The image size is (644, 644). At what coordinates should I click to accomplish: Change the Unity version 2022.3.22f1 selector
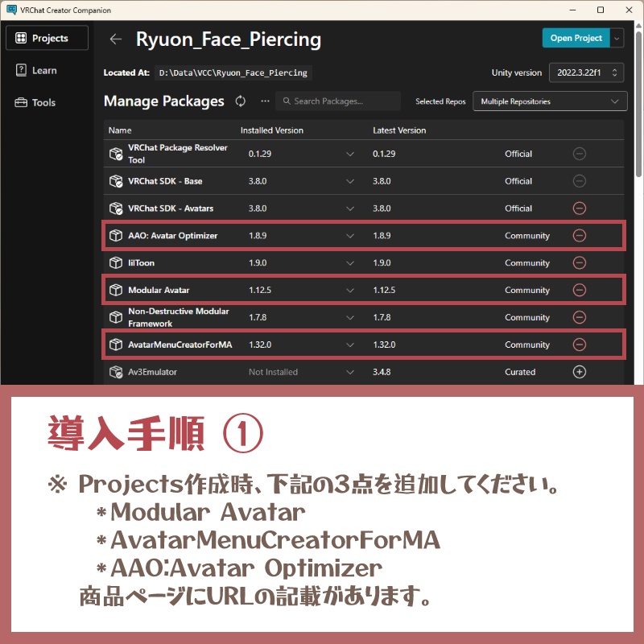coord(587,72)
